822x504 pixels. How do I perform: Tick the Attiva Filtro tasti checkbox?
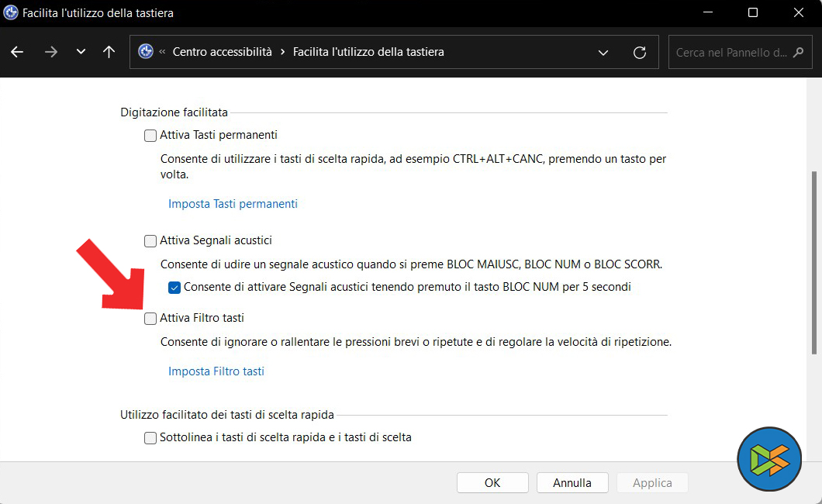tap(150, 319)
